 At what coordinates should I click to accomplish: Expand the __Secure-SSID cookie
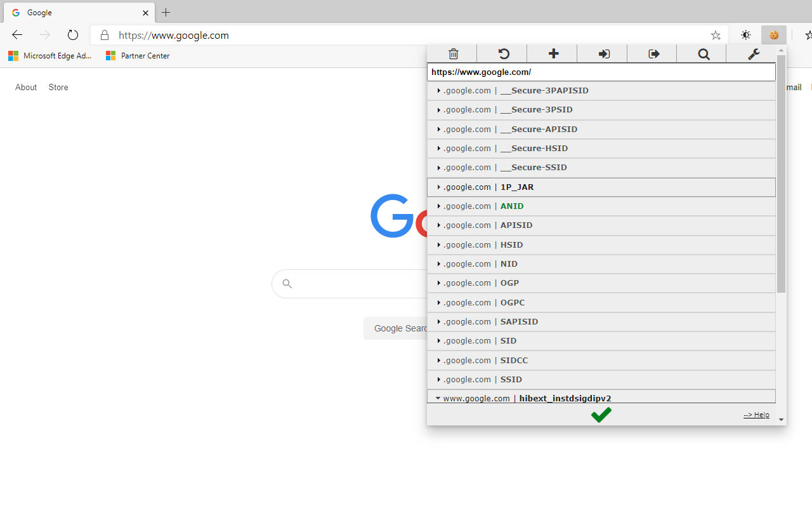click(x=601, y=168)
